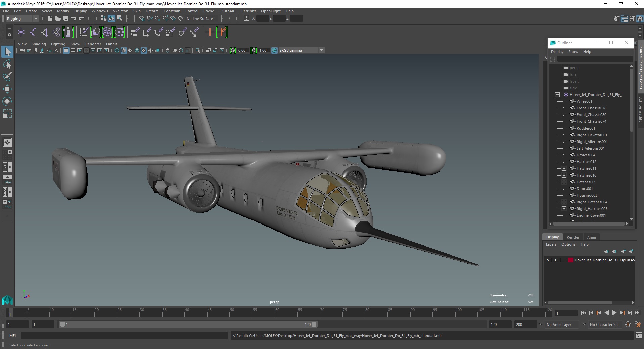Click the orange plus locator shelf icon
Viewport: 644px width, 349px height.
pos(210,32)
